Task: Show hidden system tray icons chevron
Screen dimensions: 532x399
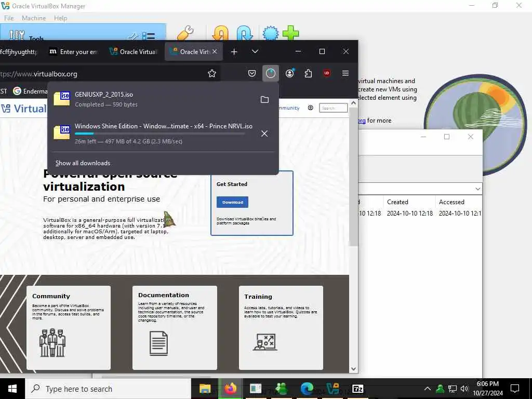Action: click(x=428, y=389)
